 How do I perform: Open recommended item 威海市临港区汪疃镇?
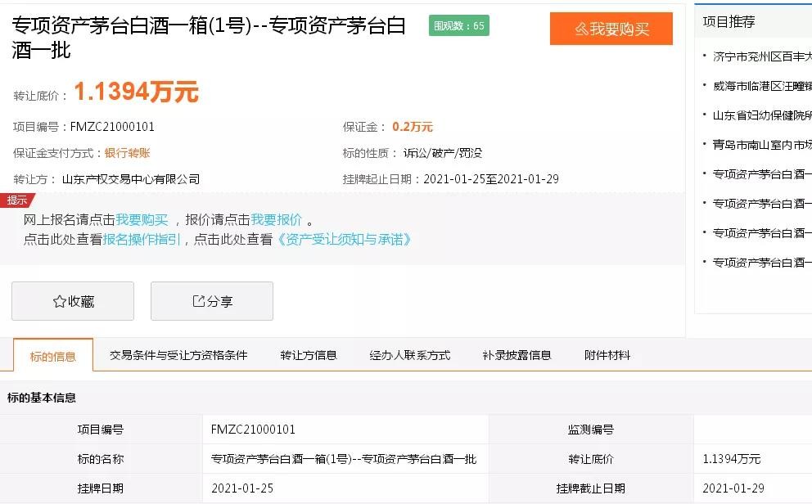point(761,86)
